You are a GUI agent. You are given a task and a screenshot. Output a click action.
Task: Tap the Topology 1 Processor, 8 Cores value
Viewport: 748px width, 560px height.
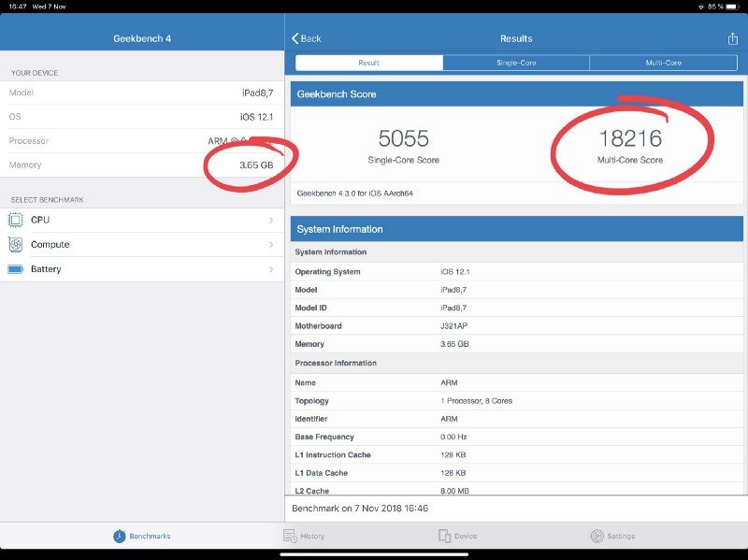pos(476,401)
